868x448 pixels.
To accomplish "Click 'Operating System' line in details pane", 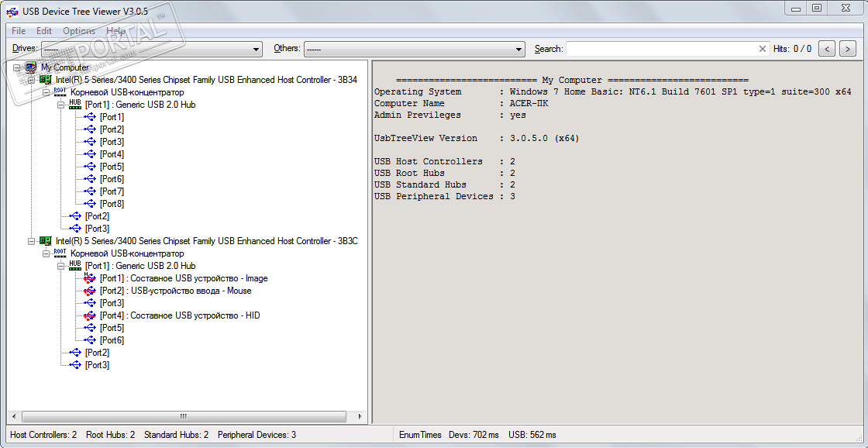I will (613, 92).
